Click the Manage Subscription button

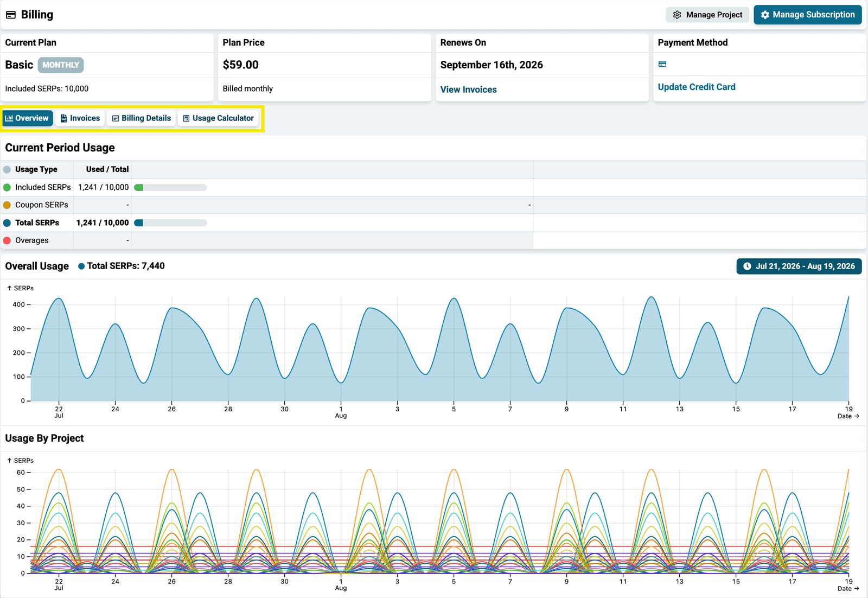(808, 15)
